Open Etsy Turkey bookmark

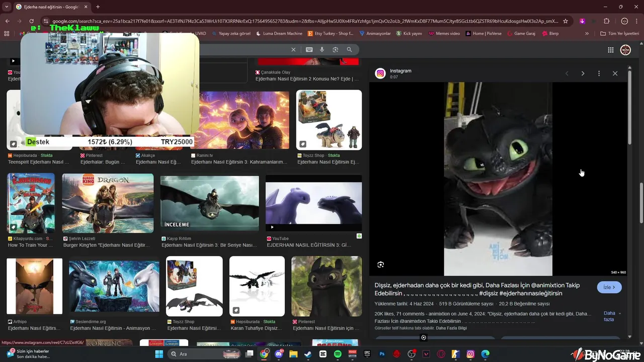[x=331, y=34]
